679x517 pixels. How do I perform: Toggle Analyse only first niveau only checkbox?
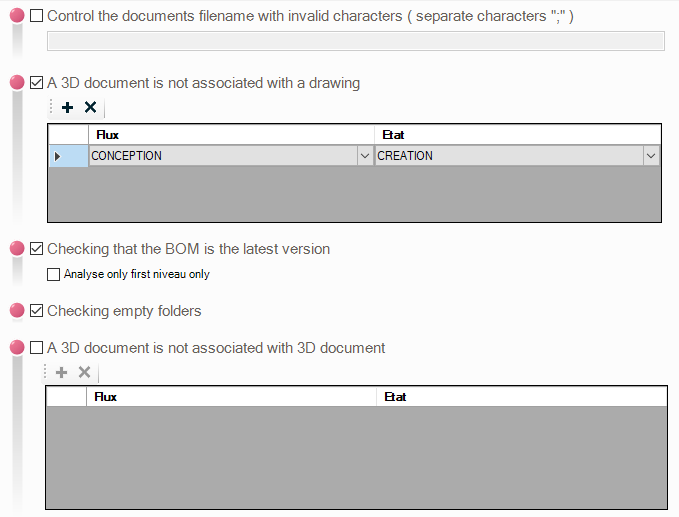(54, 274)
